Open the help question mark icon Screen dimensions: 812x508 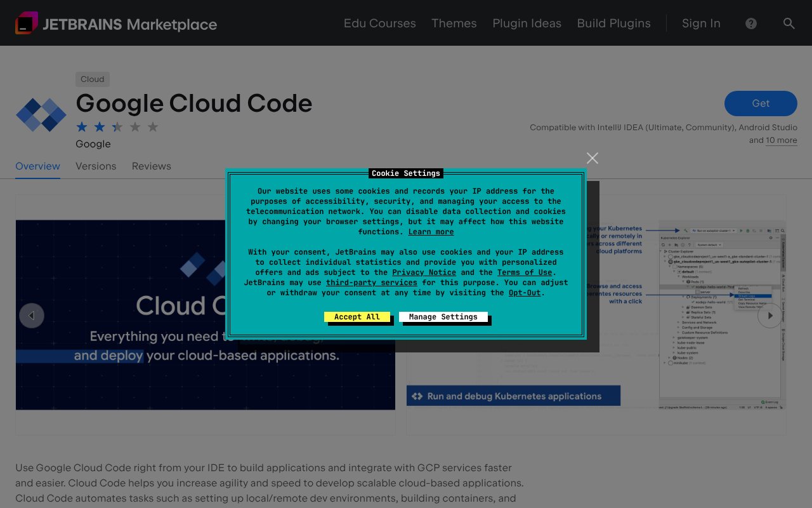pos(751,23)
